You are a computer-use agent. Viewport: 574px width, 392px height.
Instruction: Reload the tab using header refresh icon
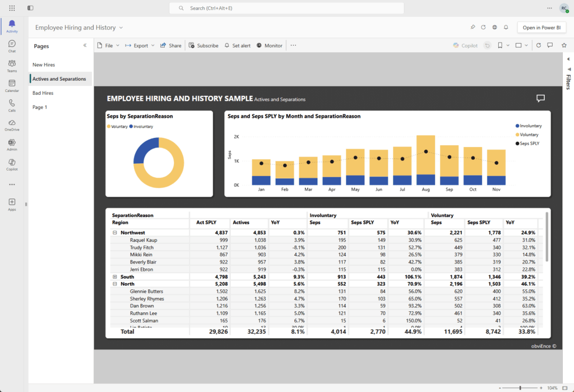(x=483, y=27)
